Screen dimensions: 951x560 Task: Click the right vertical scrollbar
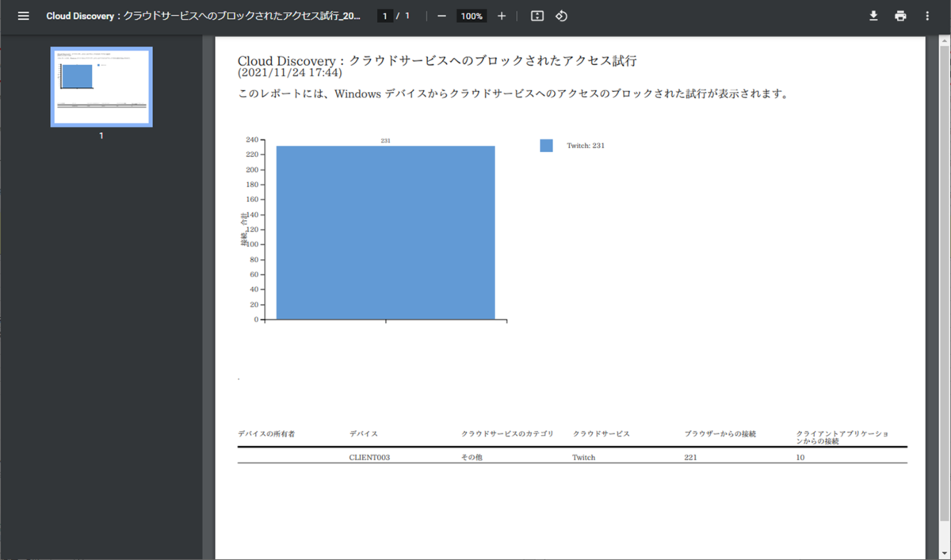pos(946,277)
